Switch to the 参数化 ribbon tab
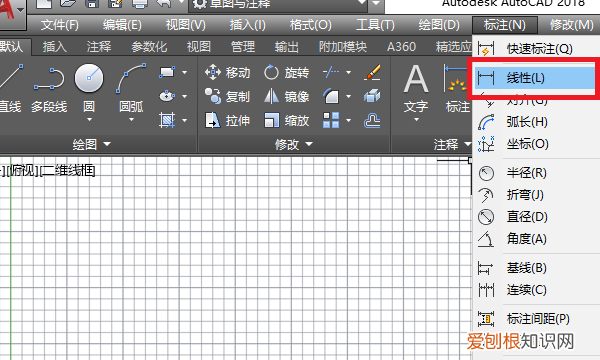This screenshot has height=360, width=600. [x=149, y=47]
